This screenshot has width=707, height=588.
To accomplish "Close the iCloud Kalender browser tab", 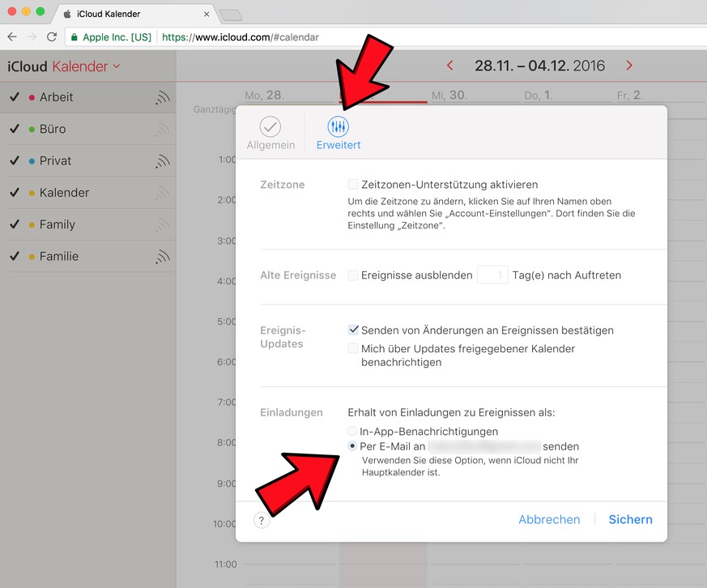I will tap(206, 14).
